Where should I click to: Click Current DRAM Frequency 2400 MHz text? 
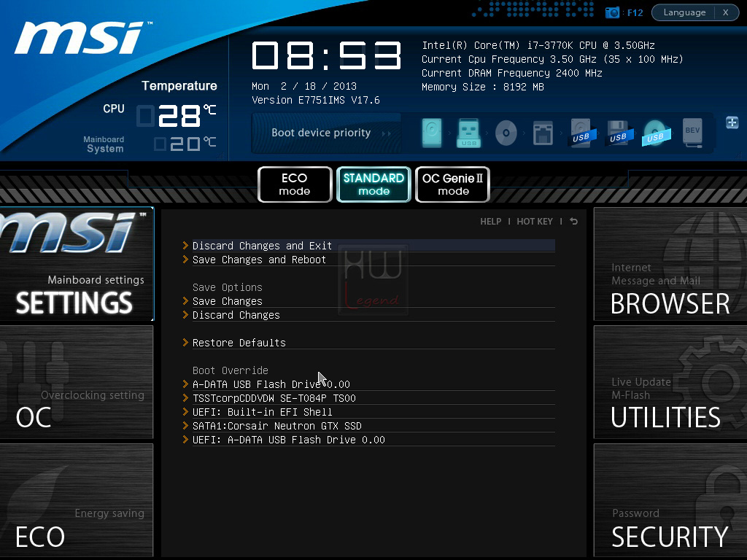[511, 73]
